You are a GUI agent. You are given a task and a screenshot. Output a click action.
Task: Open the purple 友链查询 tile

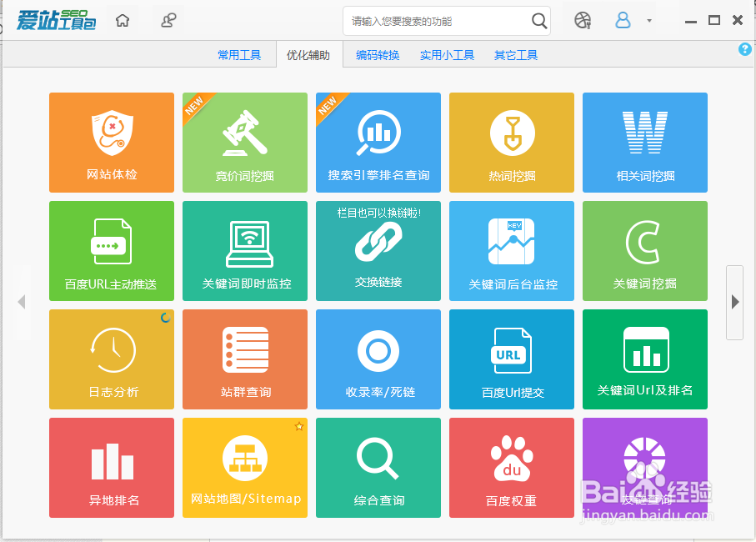[x=645, y=468]
